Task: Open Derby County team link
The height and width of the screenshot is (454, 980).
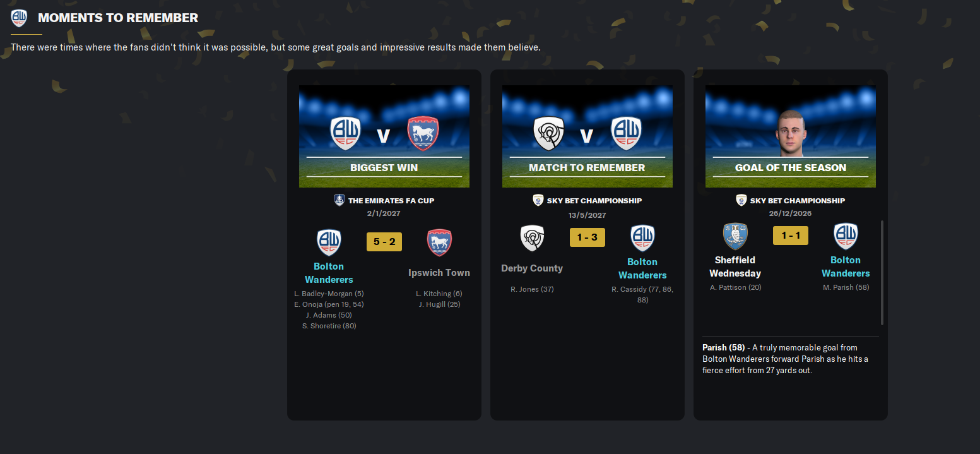Action: [x=532, y=268]
